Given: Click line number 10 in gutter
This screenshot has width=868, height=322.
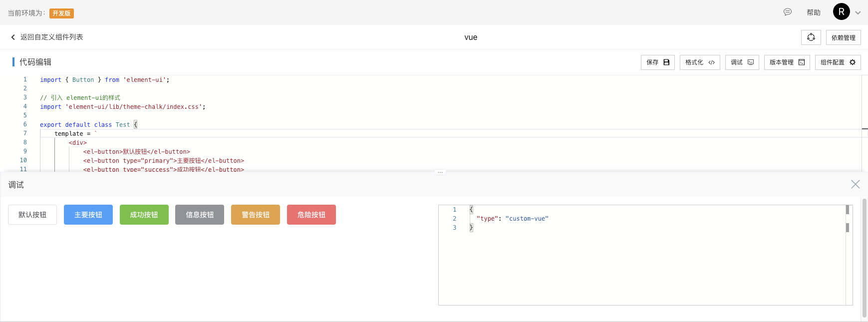Looking at the screenshot, I should tap(23, 160).
